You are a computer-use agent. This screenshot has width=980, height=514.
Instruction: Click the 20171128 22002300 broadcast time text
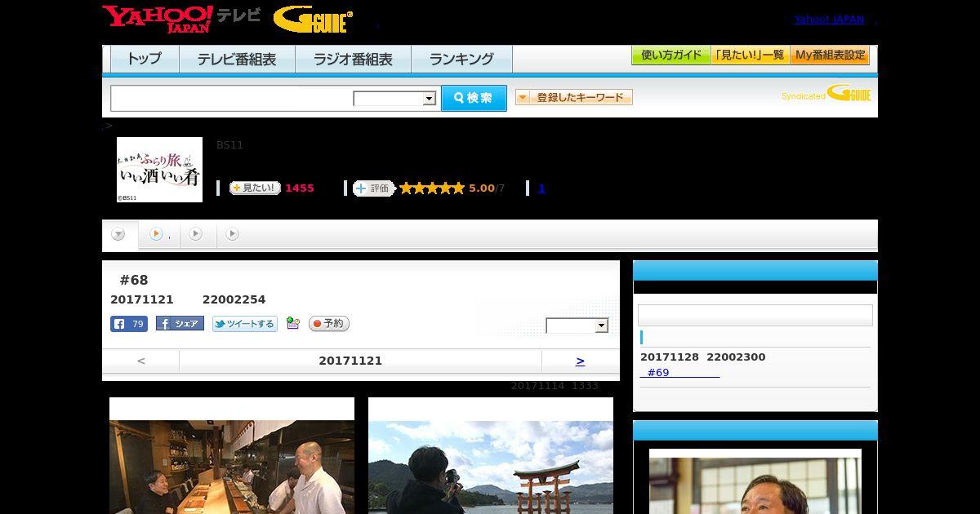[x=703, y=357]
